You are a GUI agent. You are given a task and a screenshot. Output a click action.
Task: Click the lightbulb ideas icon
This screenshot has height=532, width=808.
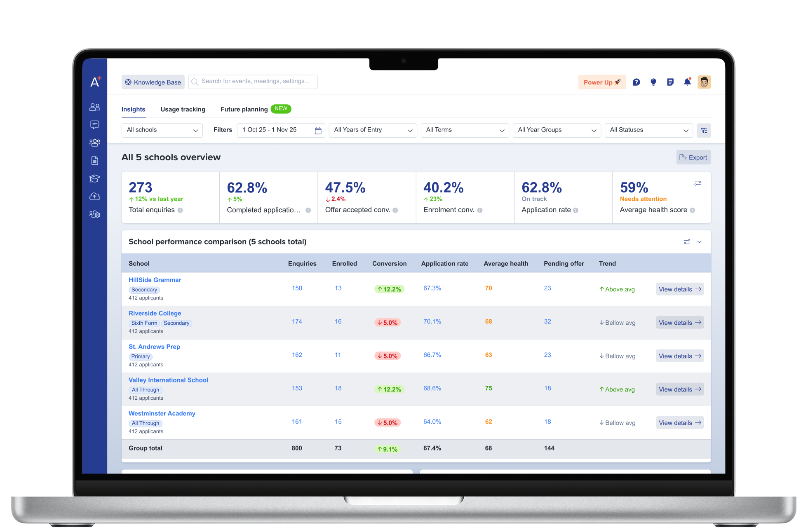coord(653,82)
